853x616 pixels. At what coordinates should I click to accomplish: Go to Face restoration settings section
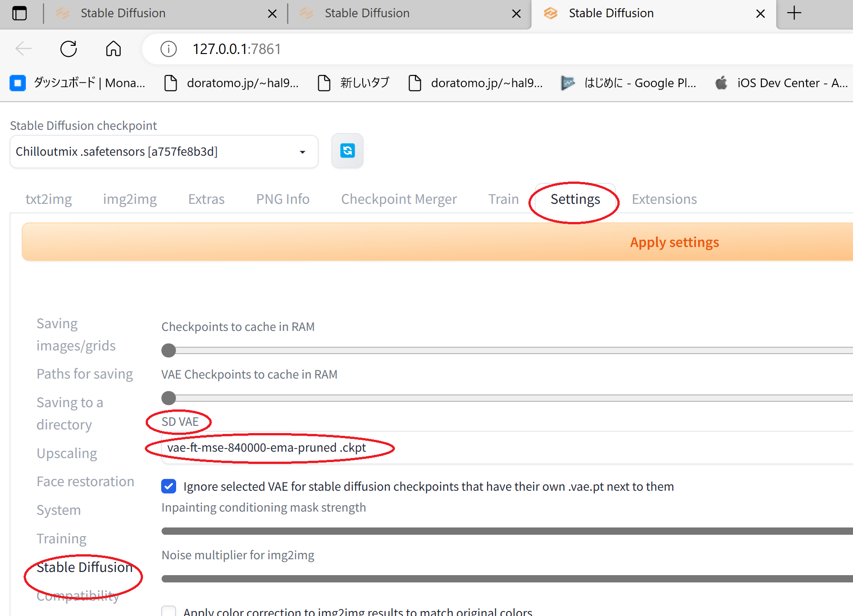pyautogui.click(x=85, y=481)
